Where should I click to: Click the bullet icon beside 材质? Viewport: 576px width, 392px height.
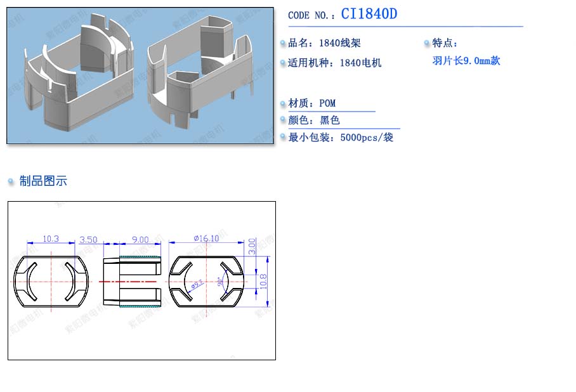pyautogui.click(x=283, y=103)
